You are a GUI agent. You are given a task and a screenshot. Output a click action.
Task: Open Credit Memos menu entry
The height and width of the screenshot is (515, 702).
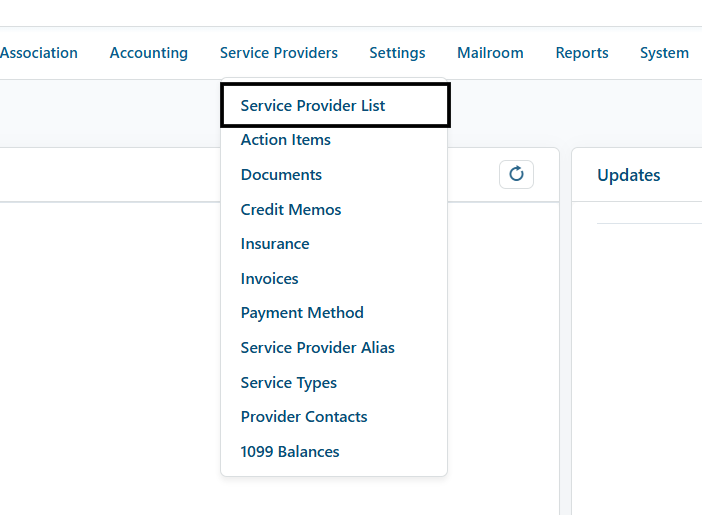point(291,210)
